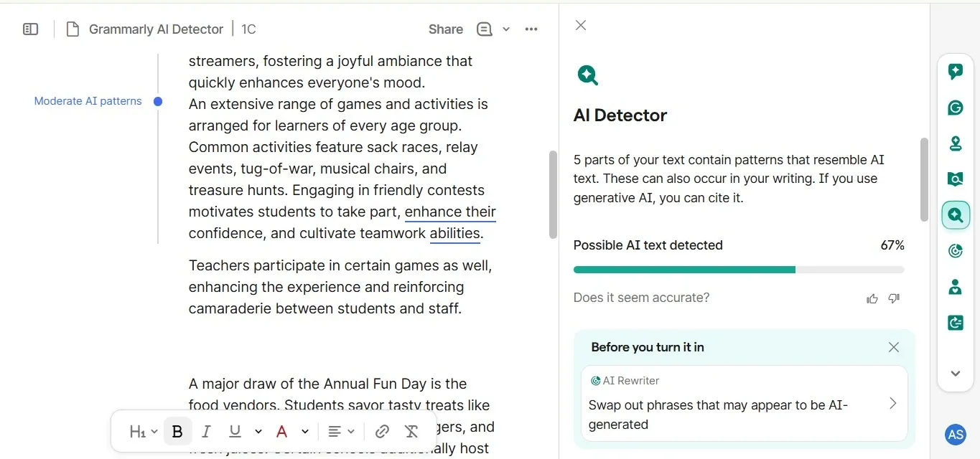Open the person reader icon in sidebar

[x=955, y=287]
